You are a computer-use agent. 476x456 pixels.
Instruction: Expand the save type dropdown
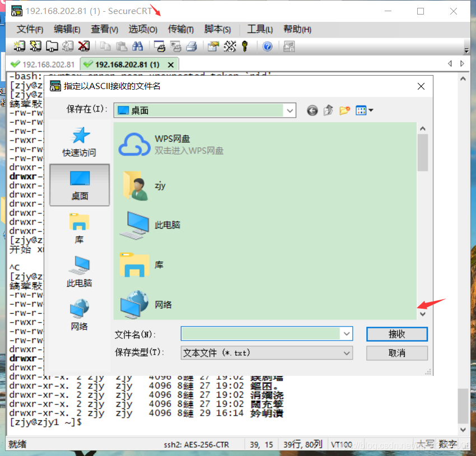347,353
